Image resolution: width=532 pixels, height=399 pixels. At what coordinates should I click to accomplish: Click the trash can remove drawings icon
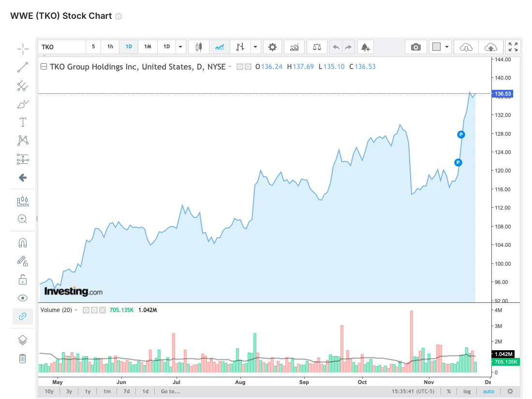pos(23,358)
